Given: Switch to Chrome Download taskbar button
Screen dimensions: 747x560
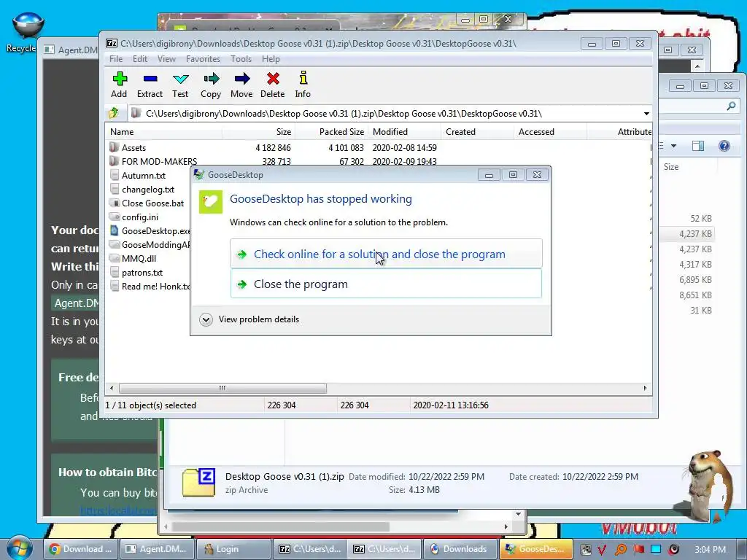Looking at the screenshot, I should pos(81,549).
